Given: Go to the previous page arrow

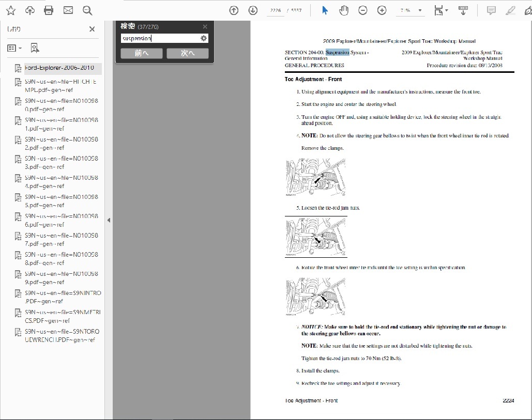Looking at the screenshot, I should pos(234,10).
